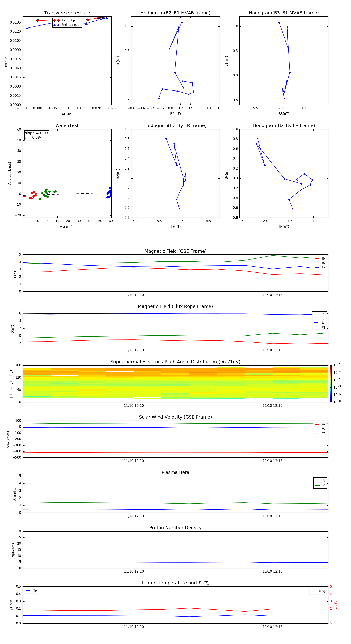Click the 'Magnetic Field (GSE Frame)' title

(x=175, y=251)
